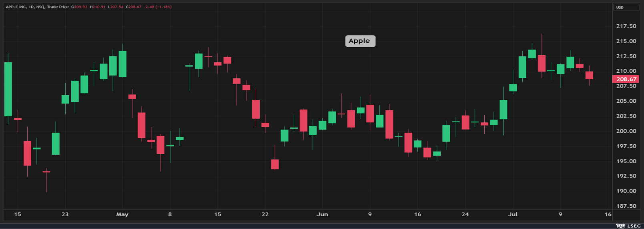Open the USD currency selector
Screen dimensions: 644x229
[x=626, y=7]
